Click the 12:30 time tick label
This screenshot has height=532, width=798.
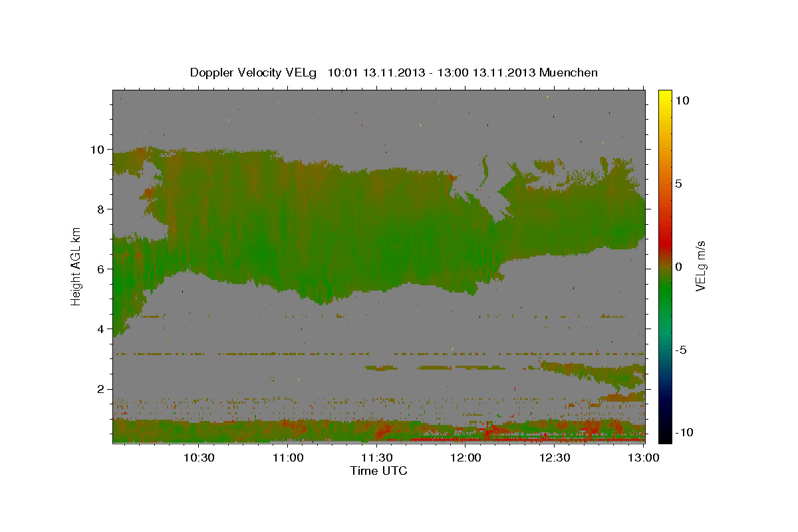555,458
